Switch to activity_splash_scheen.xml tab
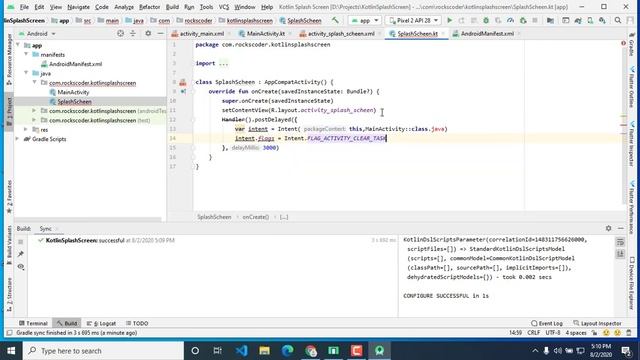The width and height of the screenshot is (640, 360). click(x=341, y=33)
